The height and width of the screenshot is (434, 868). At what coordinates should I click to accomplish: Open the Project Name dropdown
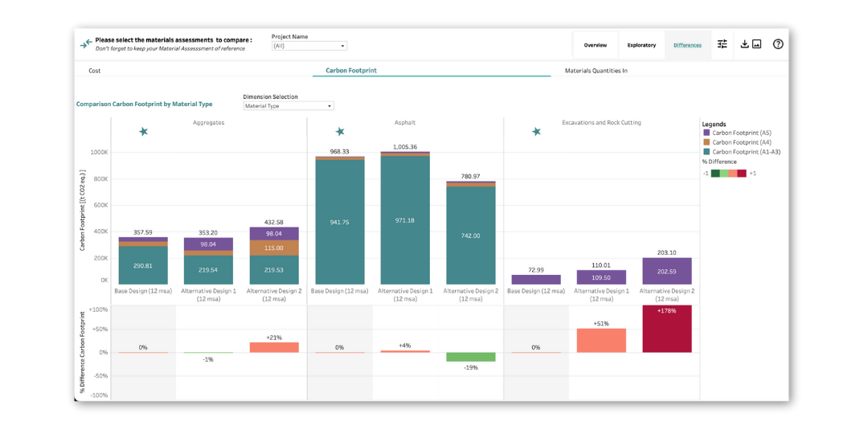point(309,46)
